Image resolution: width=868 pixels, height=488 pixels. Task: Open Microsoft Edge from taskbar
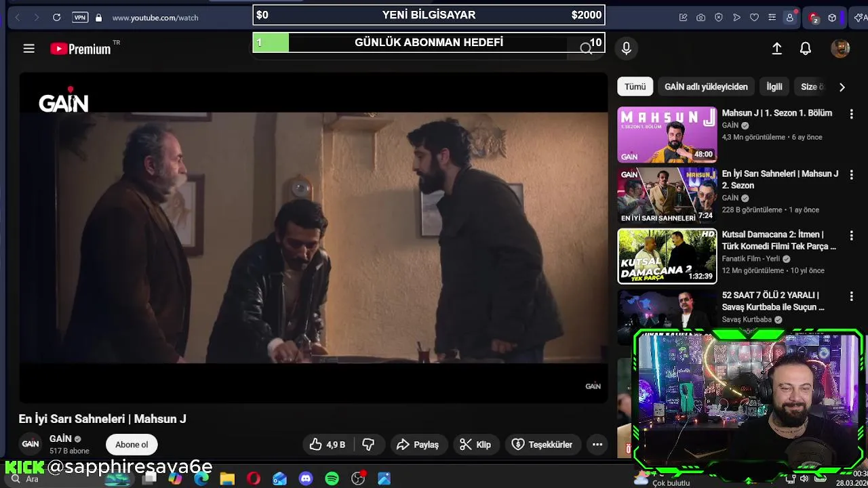pyautogui.click(x=201, y=479)
